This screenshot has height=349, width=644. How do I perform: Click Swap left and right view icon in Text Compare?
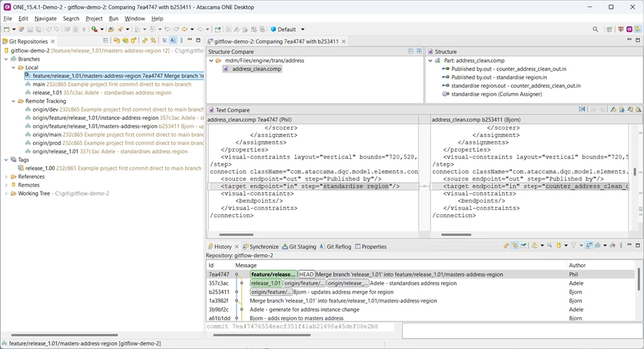click(582, 109)
